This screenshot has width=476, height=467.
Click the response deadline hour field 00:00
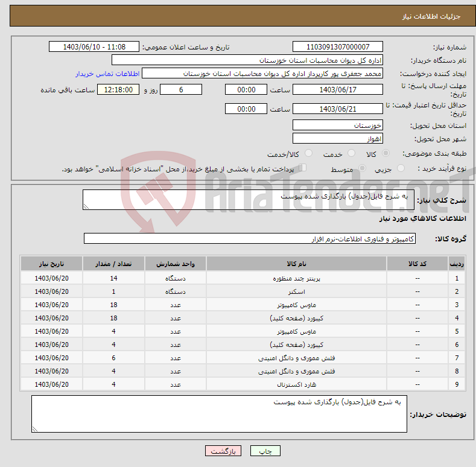pyautogui.click(x=246, y=89)
